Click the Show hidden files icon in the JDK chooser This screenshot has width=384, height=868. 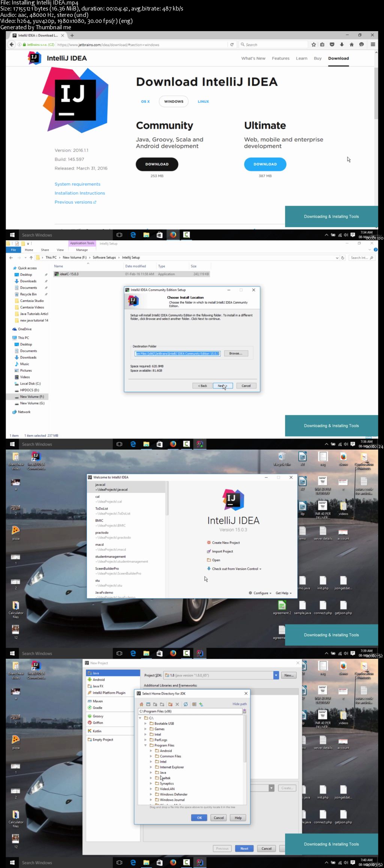click(194, 704)
